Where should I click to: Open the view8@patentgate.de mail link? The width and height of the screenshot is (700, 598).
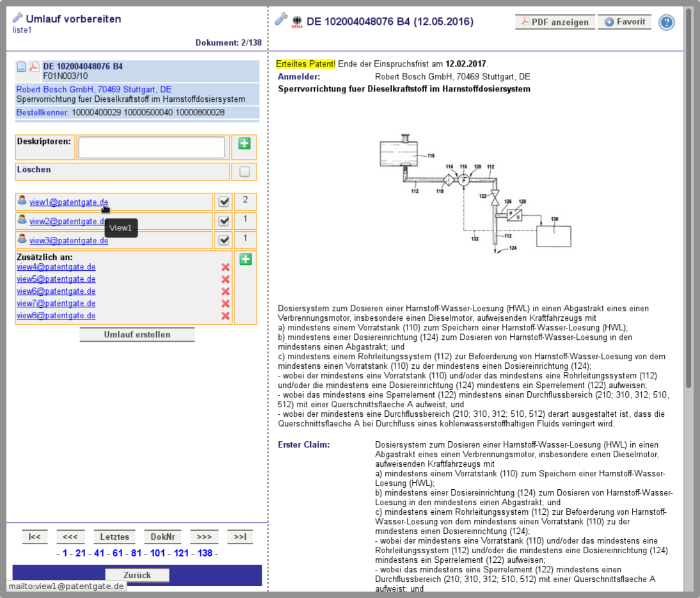(56, 315)
